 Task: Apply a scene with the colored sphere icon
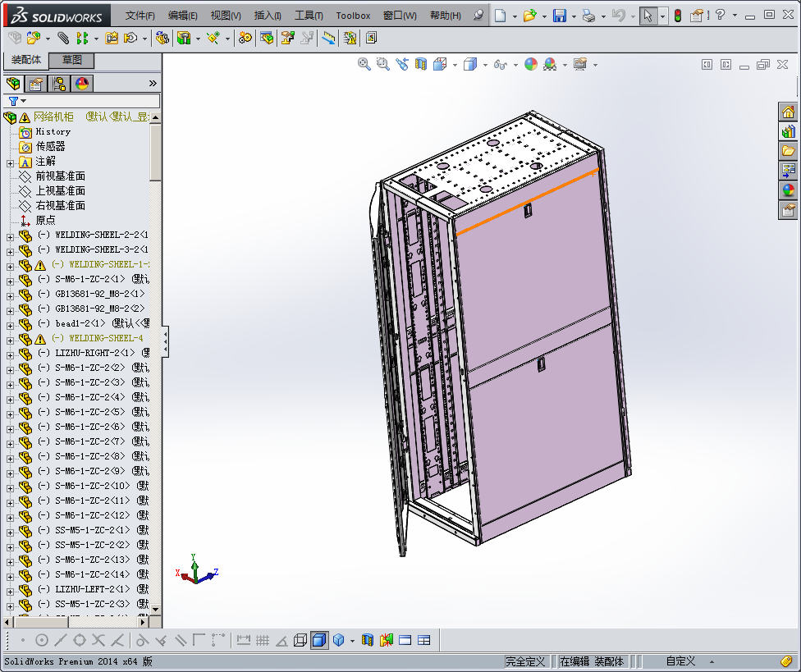(549, 64)
